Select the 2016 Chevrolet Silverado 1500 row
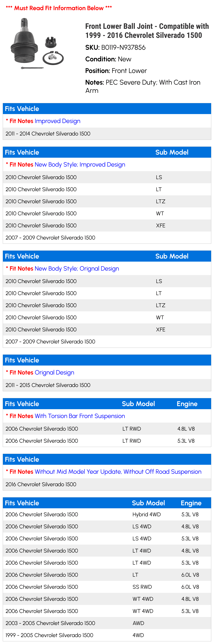214x644 pixels. point(107,484)
